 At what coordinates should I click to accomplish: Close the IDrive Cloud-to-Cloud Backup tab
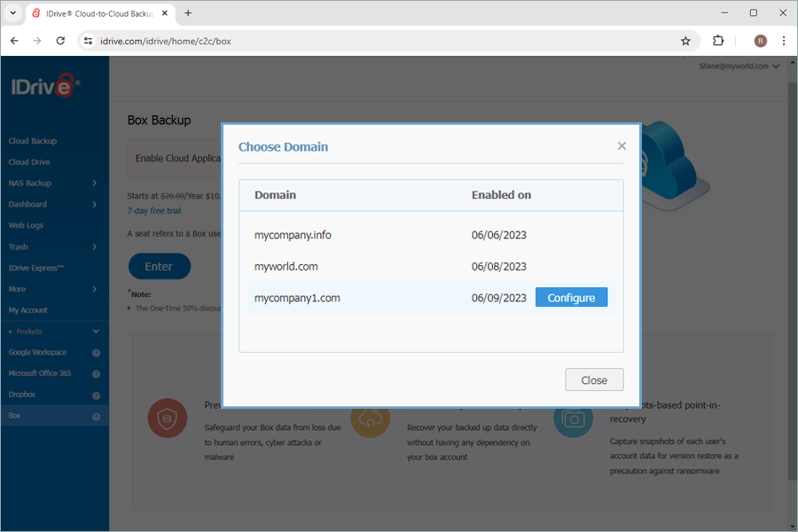tap(165, 13)
